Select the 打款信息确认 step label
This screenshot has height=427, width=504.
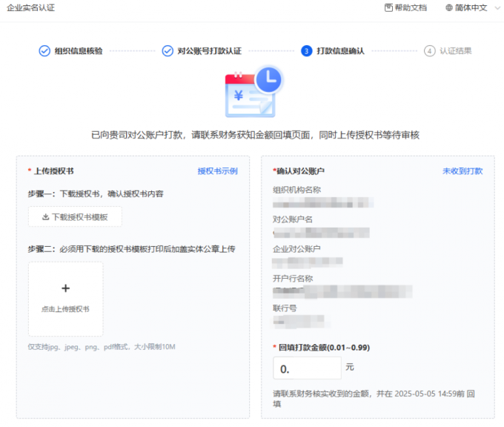coord(340,51)
